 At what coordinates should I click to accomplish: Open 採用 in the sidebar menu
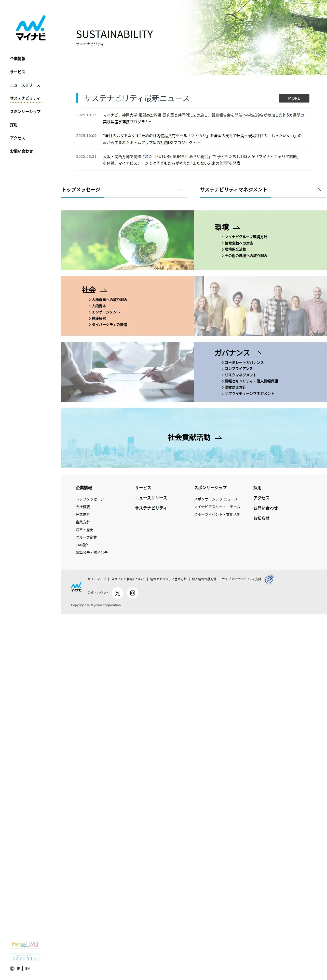(x=14, y=125)
